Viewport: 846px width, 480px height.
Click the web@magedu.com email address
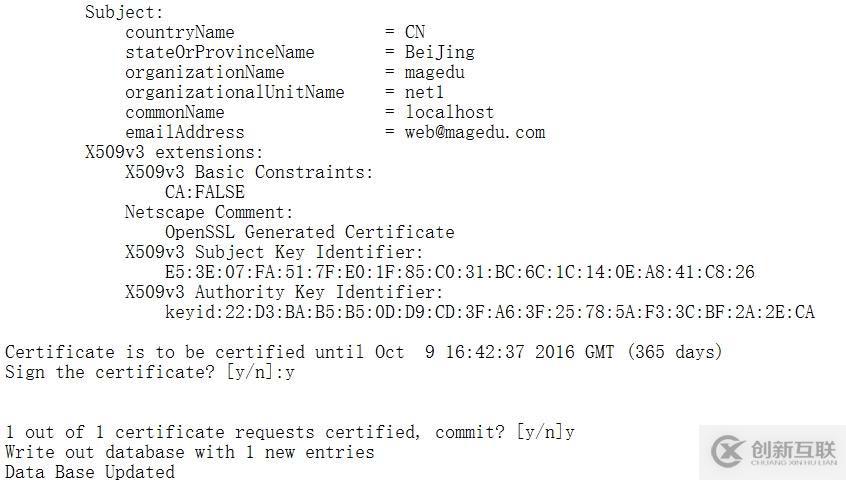[x=475, y=132]
